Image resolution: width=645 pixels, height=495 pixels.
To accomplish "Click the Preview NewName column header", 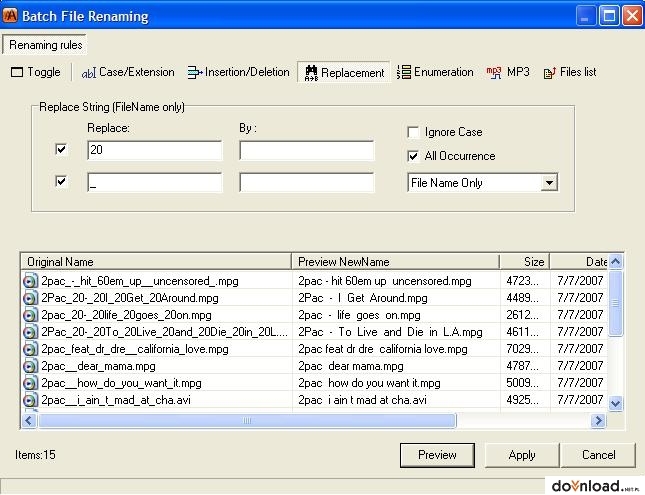I will pos(396,262).
